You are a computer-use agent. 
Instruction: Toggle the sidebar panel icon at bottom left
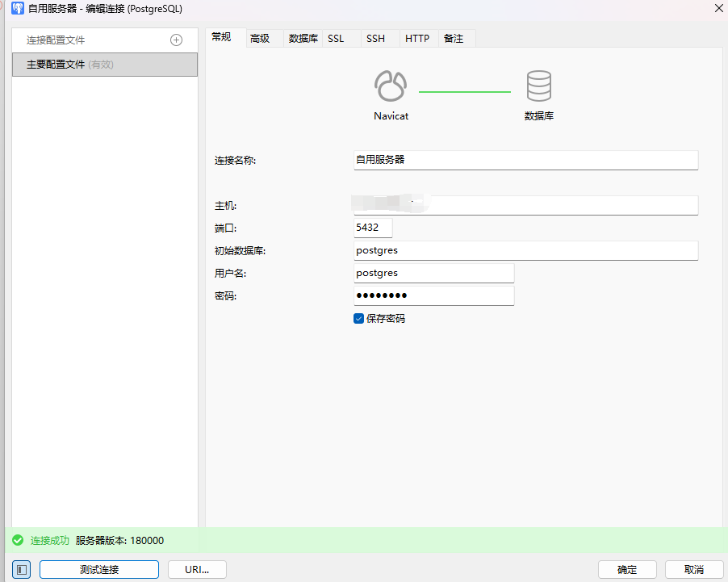[x=21, y=569]
